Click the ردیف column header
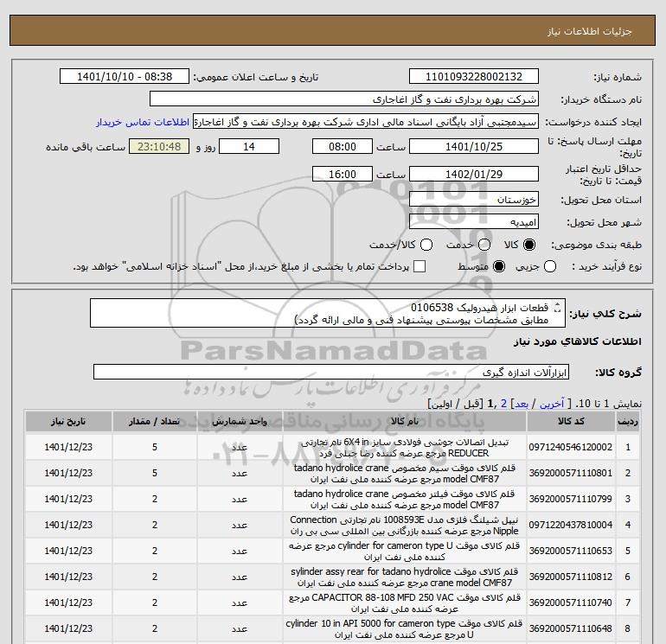The width and height of the screenshot is (666, 644). [628, 422]
